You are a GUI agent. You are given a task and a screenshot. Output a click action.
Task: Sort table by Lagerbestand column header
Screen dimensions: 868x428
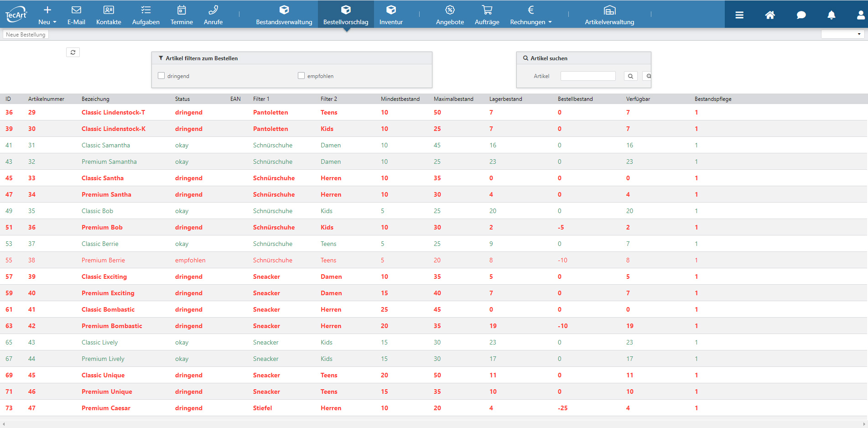click(505, 99)
